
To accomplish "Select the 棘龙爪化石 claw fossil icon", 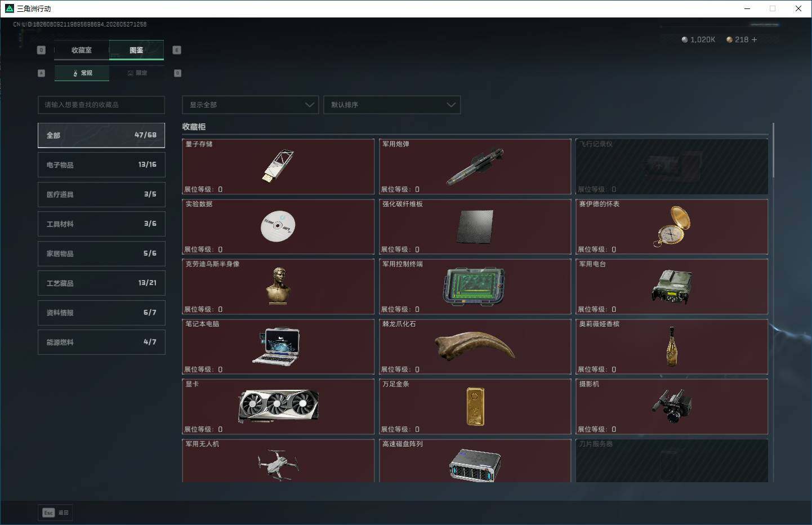I will [x=475, y=346].
